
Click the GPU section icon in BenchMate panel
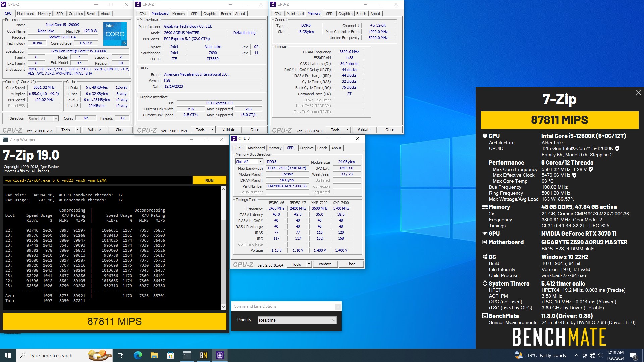pos(485,234)
